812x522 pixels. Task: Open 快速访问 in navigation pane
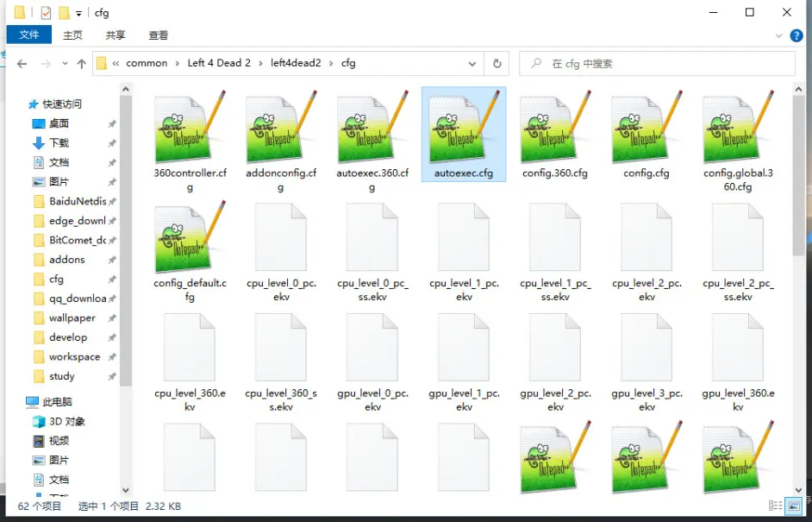pos(61,104)
